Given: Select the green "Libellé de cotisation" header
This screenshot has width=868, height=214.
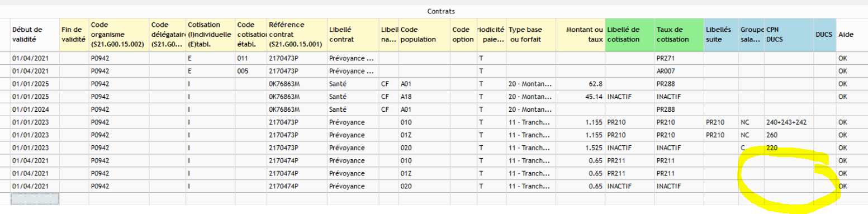Looking at the screenshot, I should click(630, 35).
